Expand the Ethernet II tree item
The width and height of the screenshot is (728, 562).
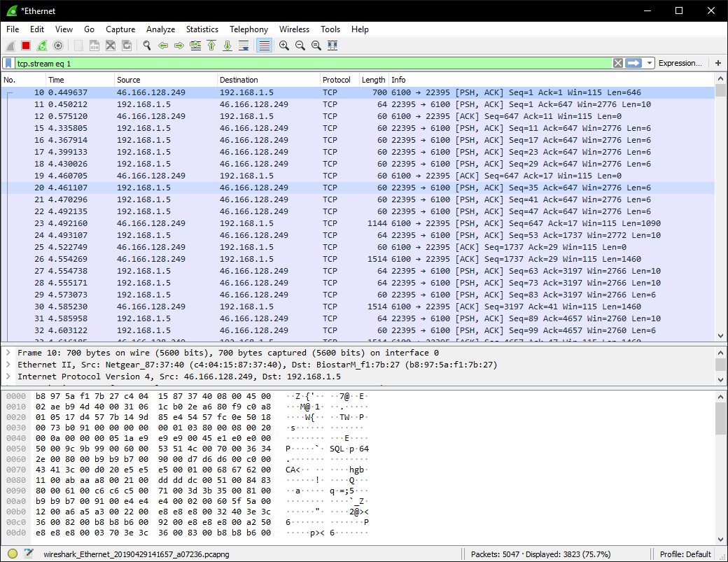coord(8,365)
